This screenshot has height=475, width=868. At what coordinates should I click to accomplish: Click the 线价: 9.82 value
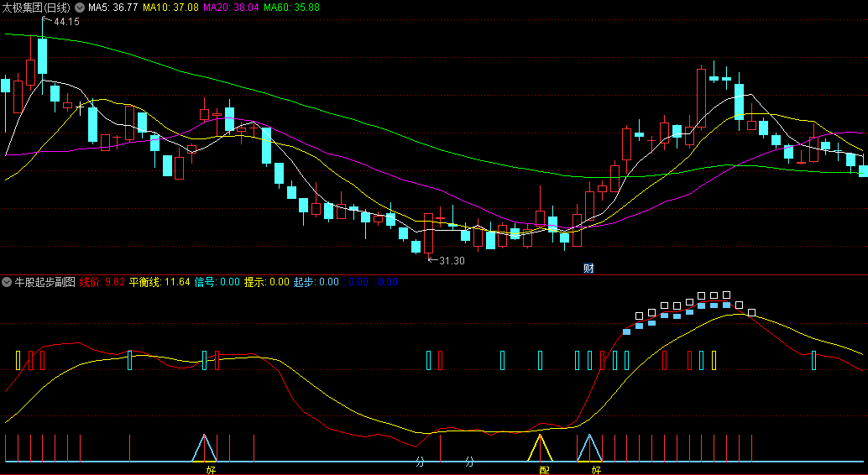[x=102, y=282]
